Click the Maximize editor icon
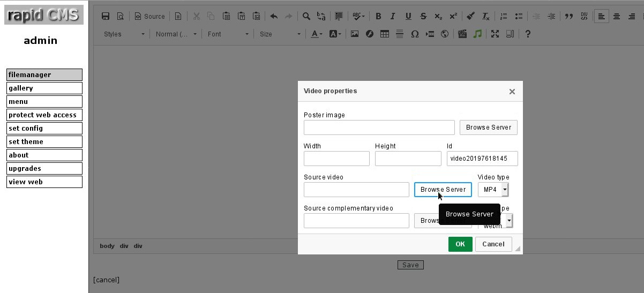Image resolution: width=644 pixels, height=293 pixels. pyautogui.click(x=495, y=34)
